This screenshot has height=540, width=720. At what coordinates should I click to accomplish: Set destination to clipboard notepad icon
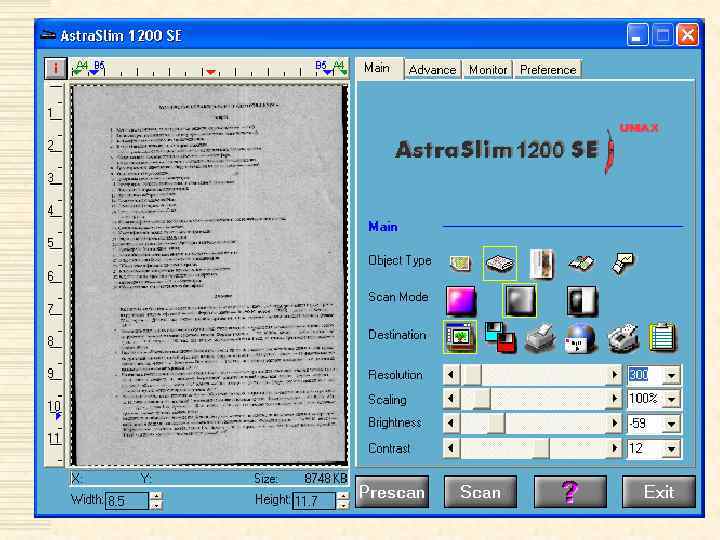pyautogui.click(x=663, y=338)
